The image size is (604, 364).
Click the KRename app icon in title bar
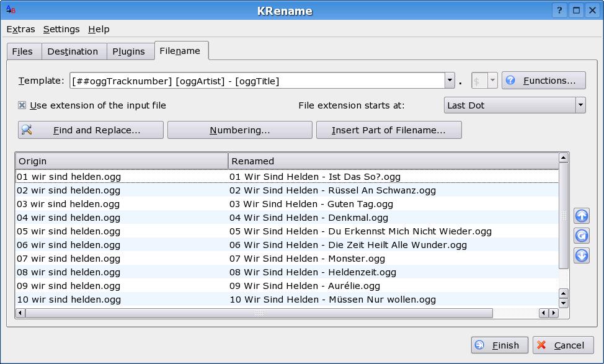tap(11, 10)
